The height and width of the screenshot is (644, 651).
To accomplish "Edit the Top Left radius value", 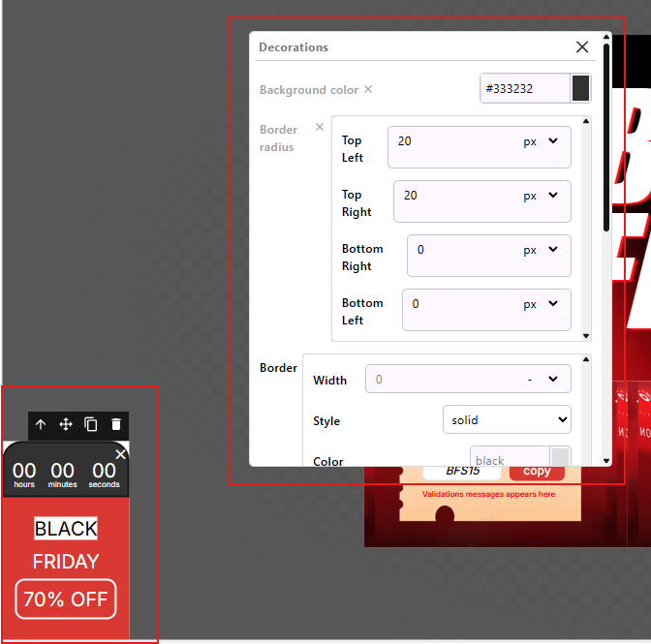I will click(x=454, y=141).
